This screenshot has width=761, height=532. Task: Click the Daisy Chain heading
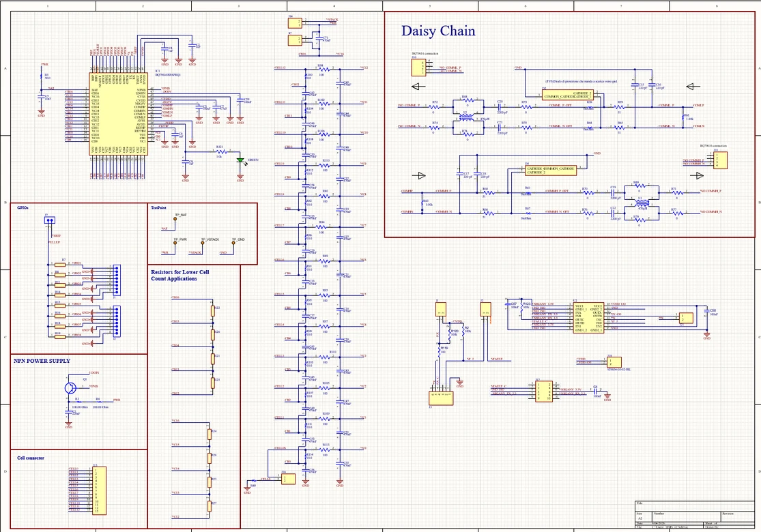point(438,31)
